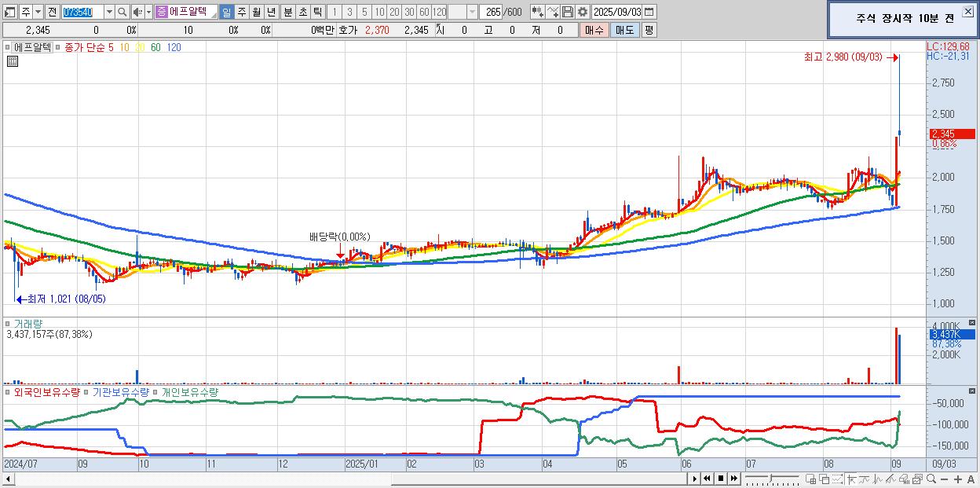Choose the 5 interval button
Screen dimensions: 980x488
(364, 12)
